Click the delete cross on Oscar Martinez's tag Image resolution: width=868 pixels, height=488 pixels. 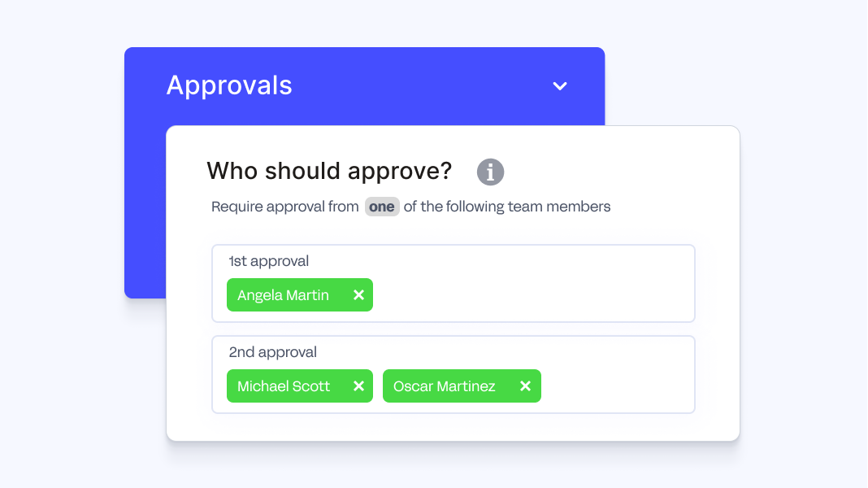(525, 386)
